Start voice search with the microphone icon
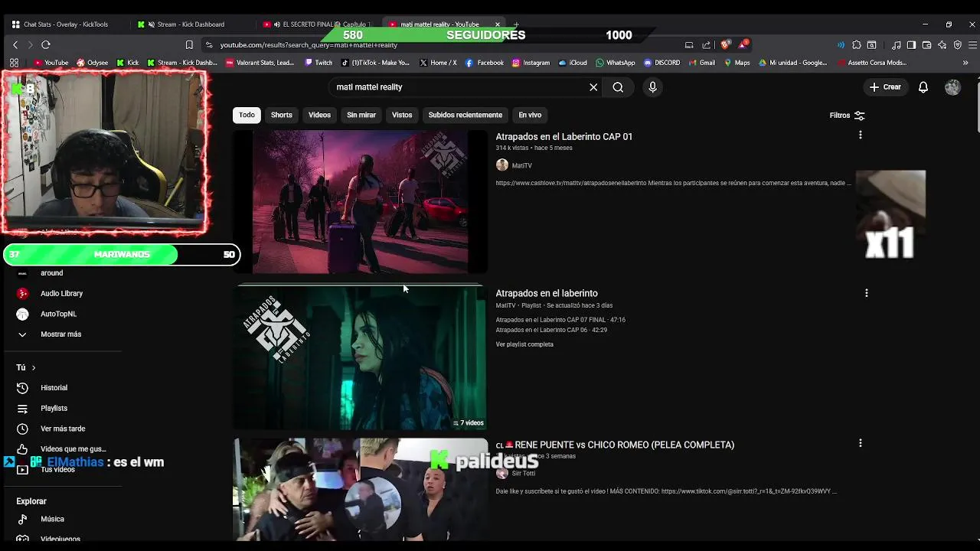Image resolution: width=980 pixels, height=551 pixels. click(x=652, y=87)
